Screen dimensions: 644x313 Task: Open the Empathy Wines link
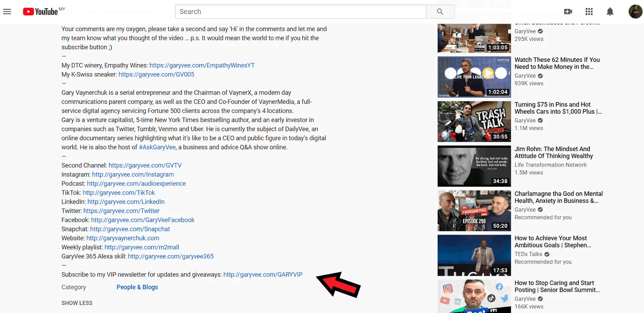(x=202, y=65)
